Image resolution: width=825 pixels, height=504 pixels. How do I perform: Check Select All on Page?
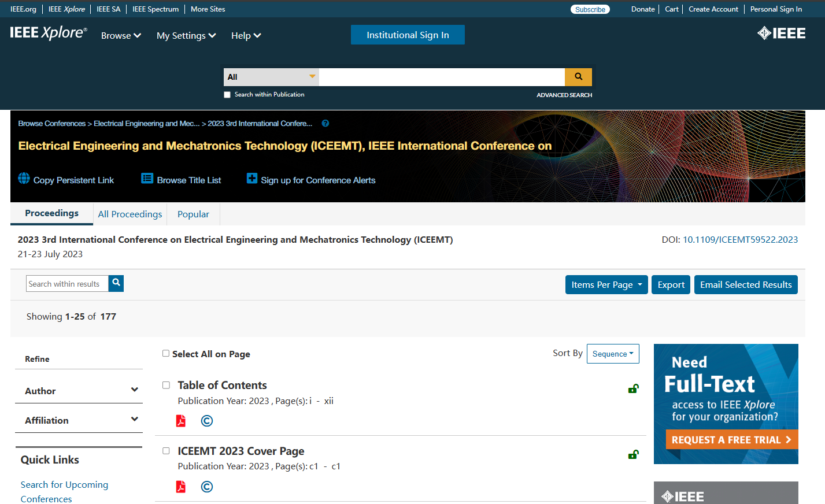[x=166, y=353]
